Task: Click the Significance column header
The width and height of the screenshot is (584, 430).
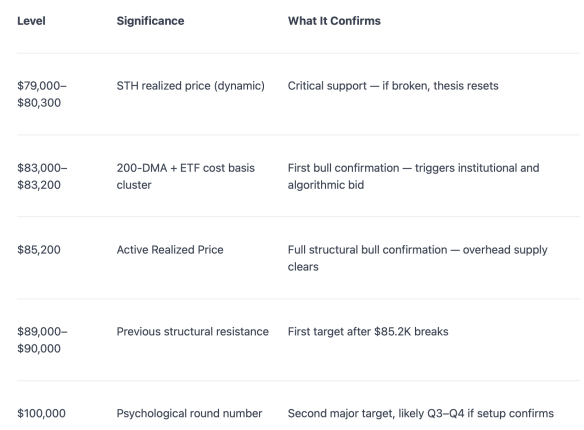Action: [150, 21]
